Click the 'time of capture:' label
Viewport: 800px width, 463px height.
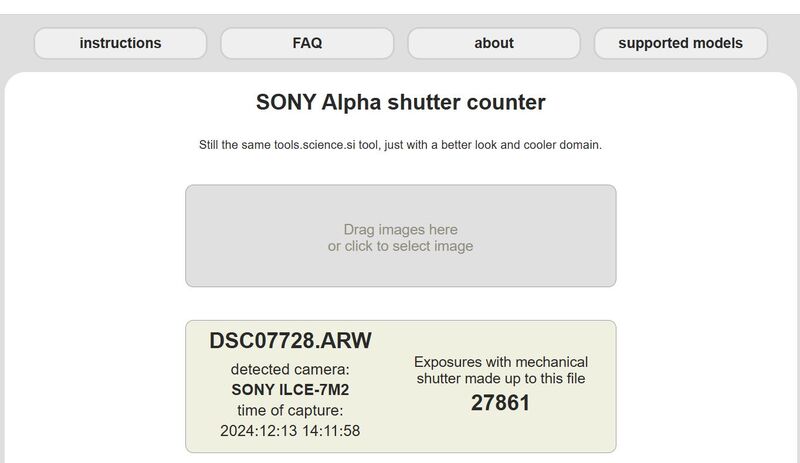pyautogui.click(x=290, y=410)
